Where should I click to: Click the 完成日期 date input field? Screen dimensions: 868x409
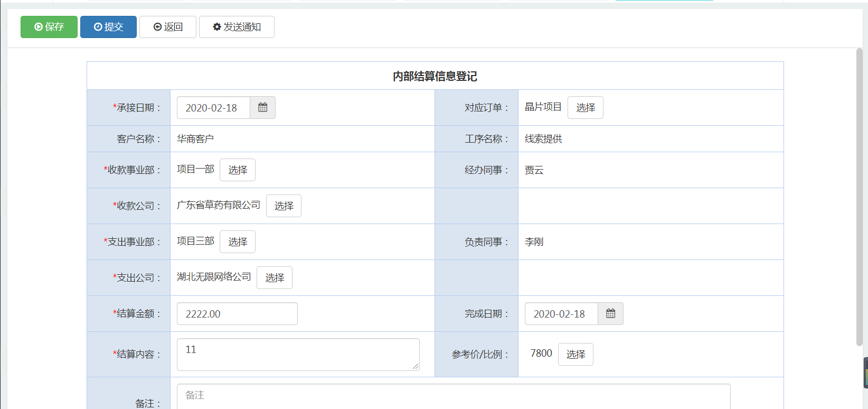click(x=561, y=314)
